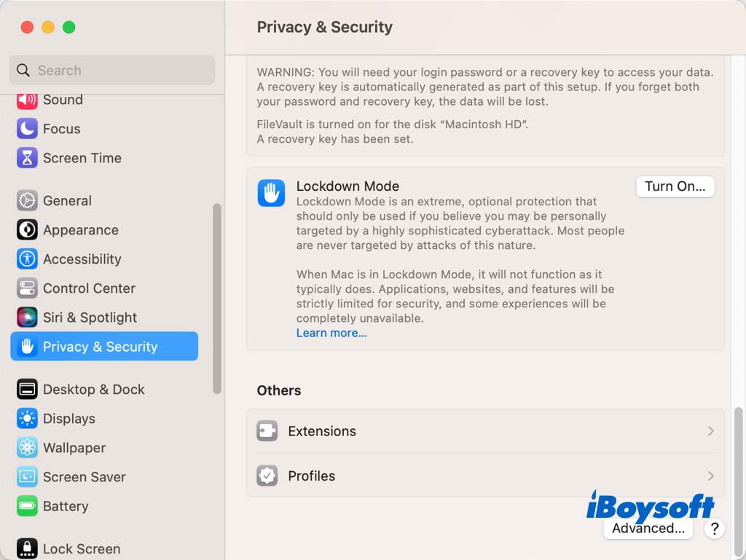Screen dimensions: 746x560
Task: Click the sidebar Search field
Action: (x=112, y=71)
